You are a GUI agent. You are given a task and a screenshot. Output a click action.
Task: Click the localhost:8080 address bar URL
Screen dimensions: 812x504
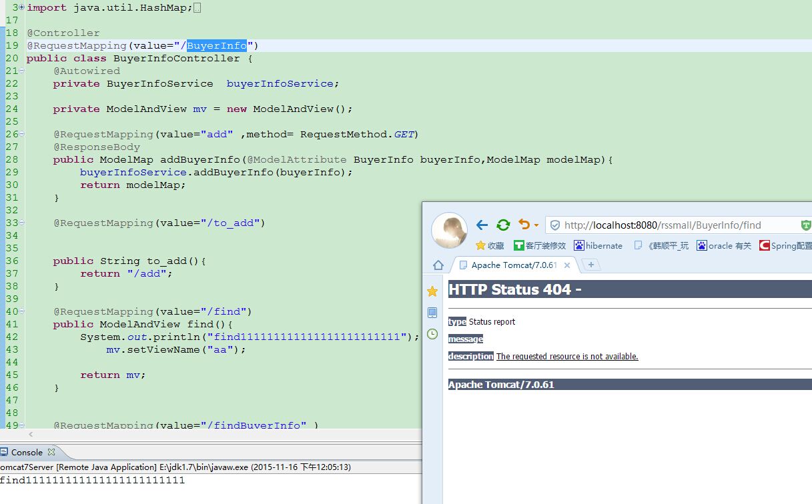pos(663,225)
